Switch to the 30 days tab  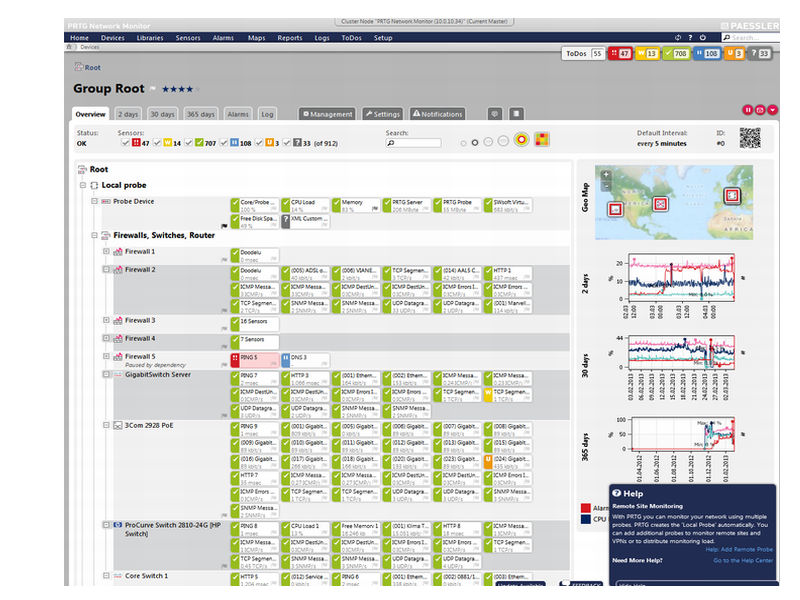point(162,114)
